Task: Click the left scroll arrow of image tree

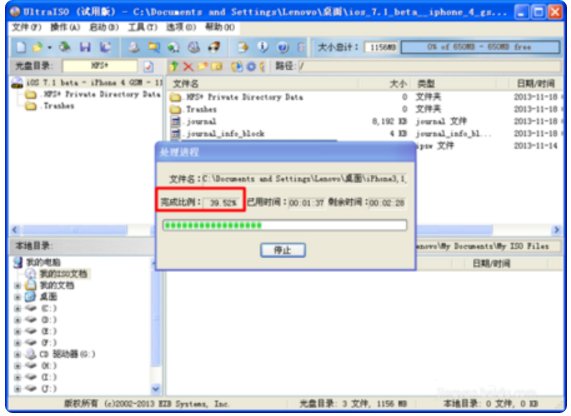Action: [x=15, y=230]
